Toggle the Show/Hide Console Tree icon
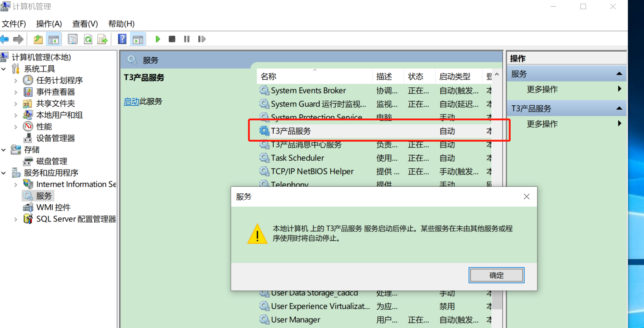644x328 pixels. click(x=54, y=39)
